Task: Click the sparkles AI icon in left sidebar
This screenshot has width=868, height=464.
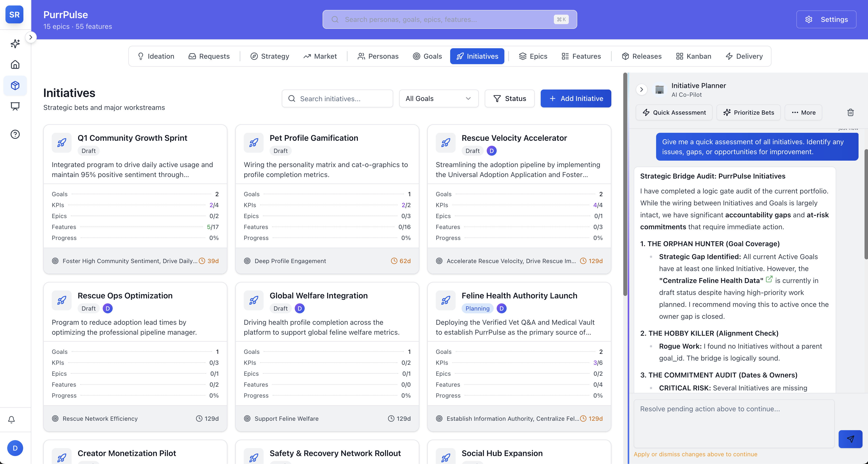Action: click(x=15, y=44)
